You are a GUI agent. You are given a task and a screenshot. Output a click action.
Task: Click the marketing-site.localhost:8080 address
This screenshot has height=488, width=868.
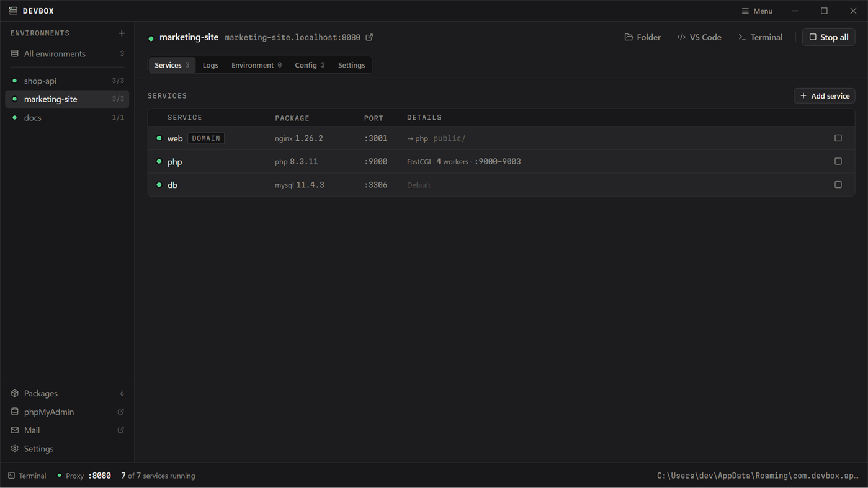coord(292,38)
